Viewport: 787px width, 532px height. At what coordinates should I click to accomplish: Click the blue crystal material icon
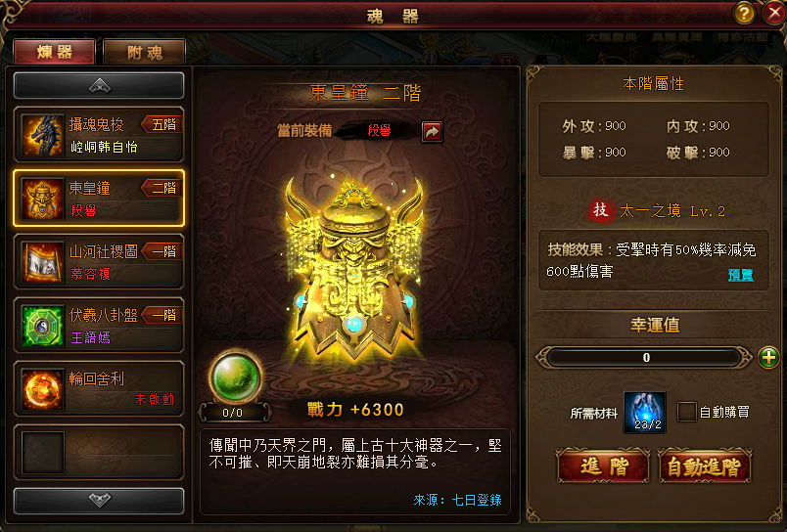point(645,412)
